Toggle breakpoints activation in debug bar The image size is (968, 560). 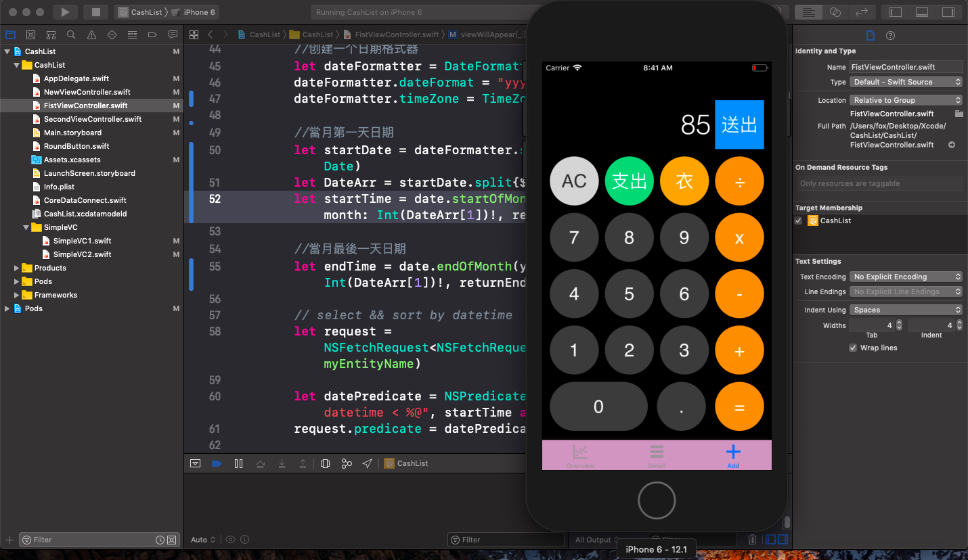217,463
